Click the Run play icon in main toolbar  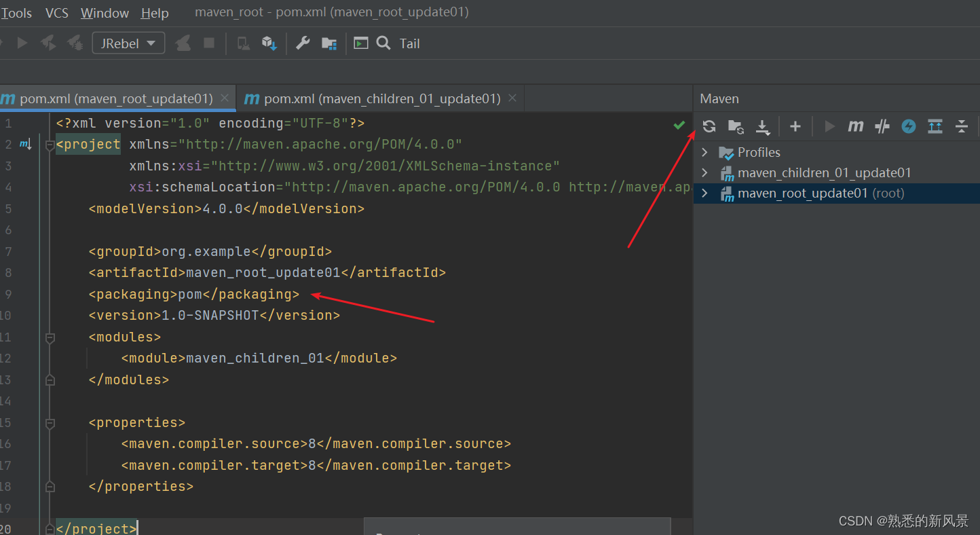pos(22,43)
